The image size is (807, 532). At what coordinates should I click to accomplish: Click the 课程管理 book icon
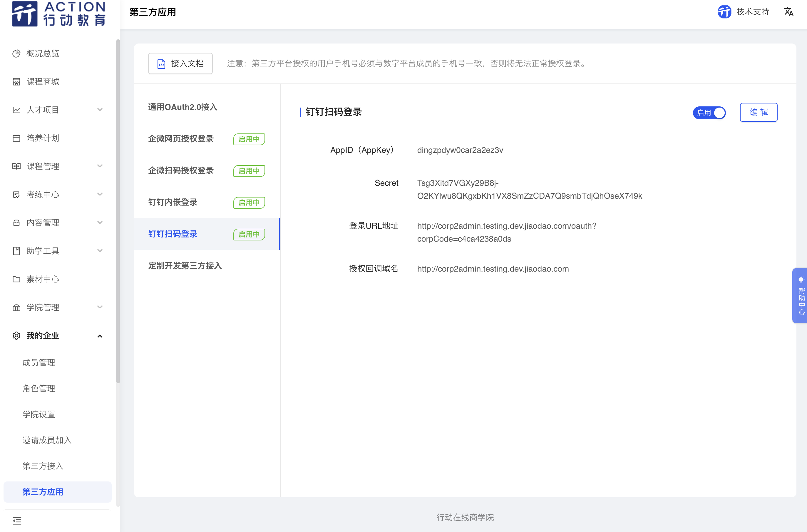[x=16, y=166]
